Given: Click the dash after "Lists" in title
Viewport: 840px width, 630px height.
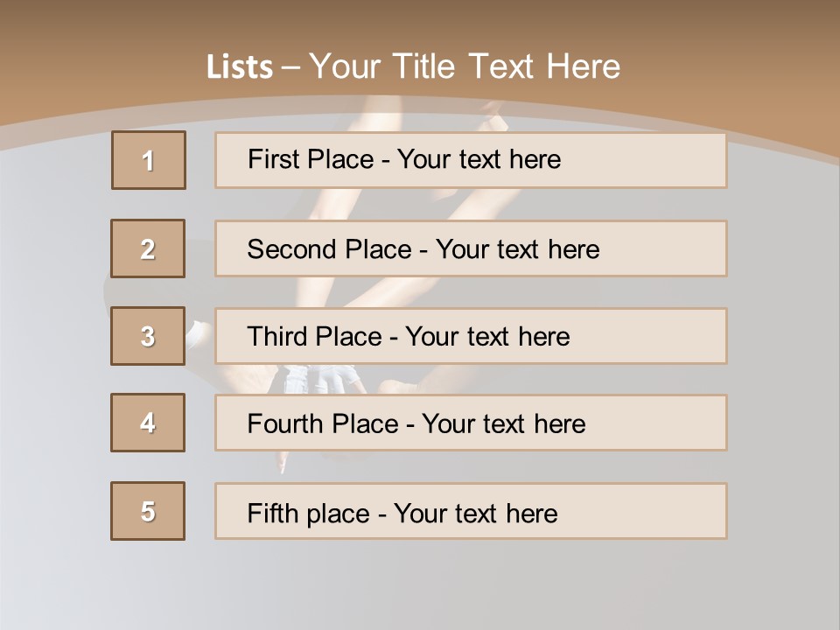Looking at the screenshot, I should coord(290,67).
